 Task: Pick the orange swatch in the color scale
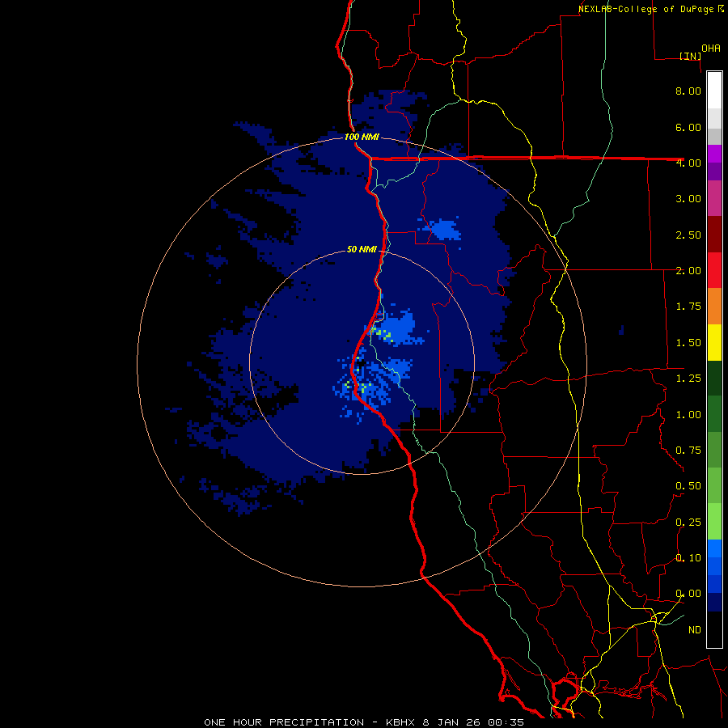(714, 307)
